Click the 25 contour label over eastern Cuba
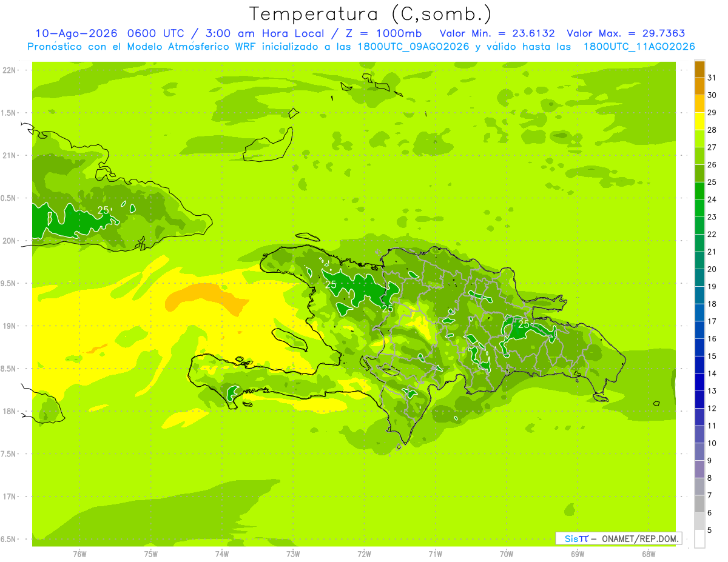The image size is (728, 562). pyautogui.click(x=104, y=210)
